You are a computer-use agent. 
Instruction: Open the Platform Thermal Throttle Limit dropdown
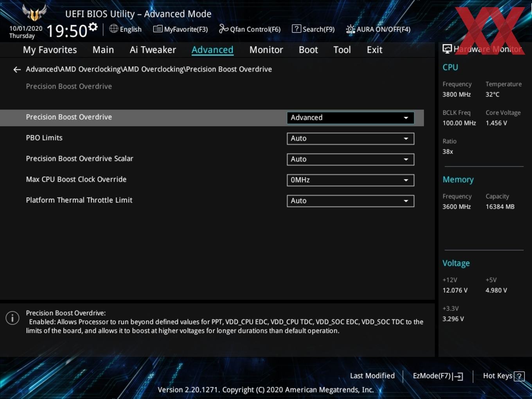pos(350,201)
